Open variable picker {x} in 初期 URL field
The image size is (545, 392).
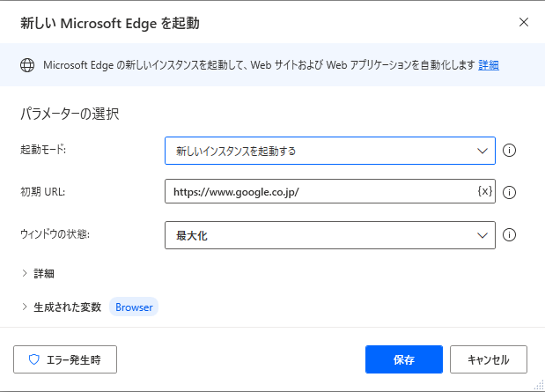coord(485,191)
